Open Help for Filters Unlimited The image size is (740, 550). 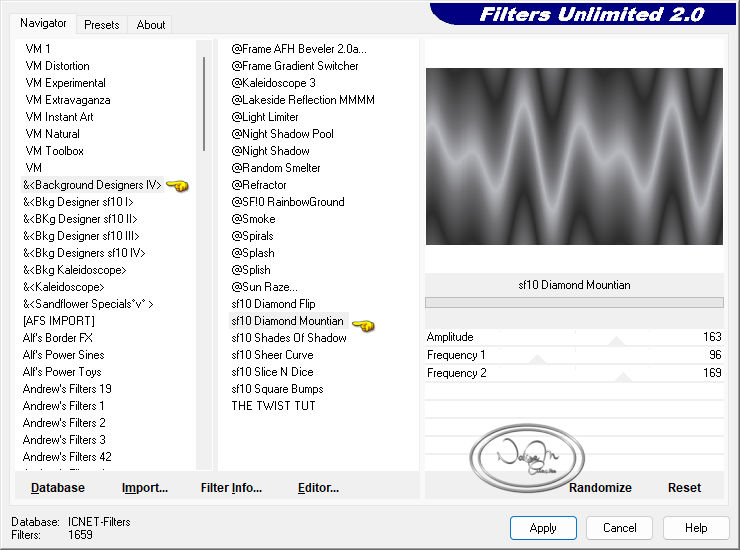coord(696,528)
